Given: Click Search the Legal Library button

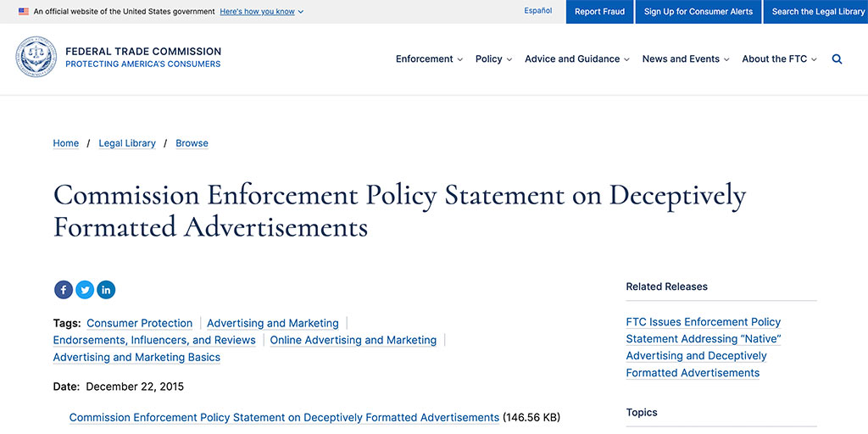Looking at the screenshot, I should (x=816, y=12).
